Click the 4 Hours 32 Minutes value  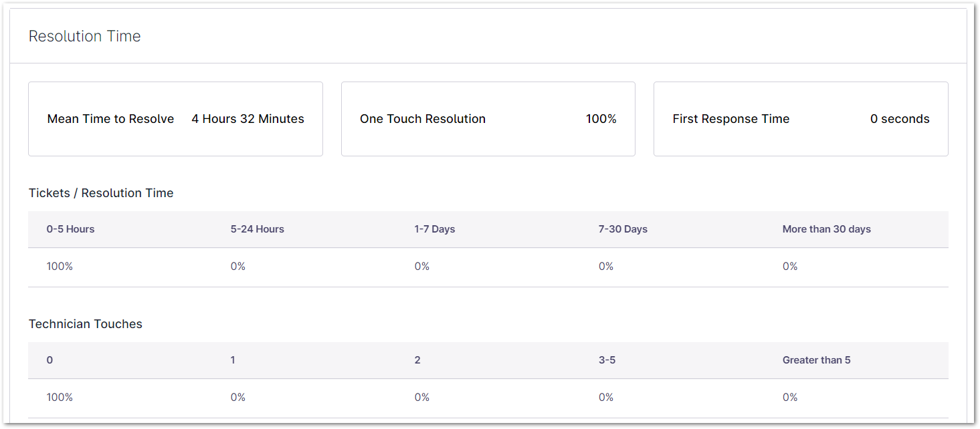(248, 119)
